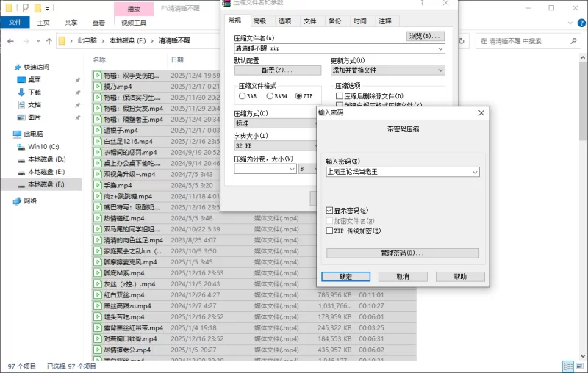Click the file icon of 红白双丝.mp4

coord(98,294)
